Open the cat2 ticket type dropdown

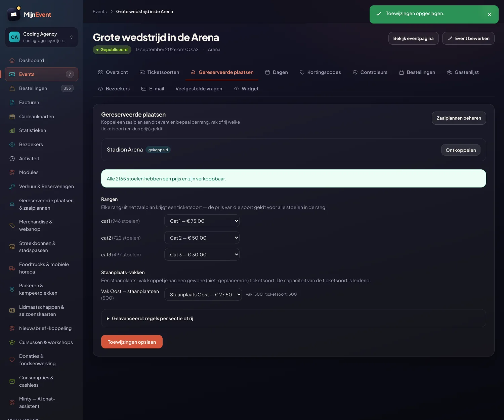pyautogui.click(x=202, y=238)
